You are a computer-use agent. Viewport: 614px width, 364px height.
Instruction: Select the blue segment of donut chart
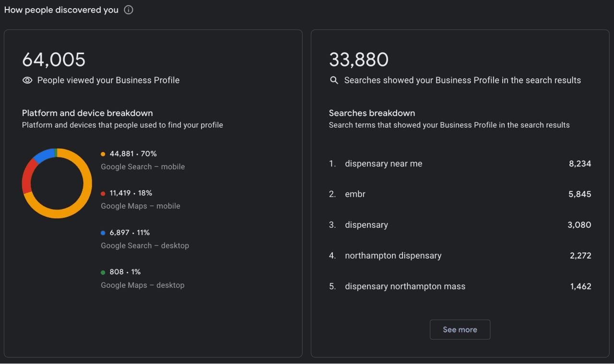(x=45, y=154)
